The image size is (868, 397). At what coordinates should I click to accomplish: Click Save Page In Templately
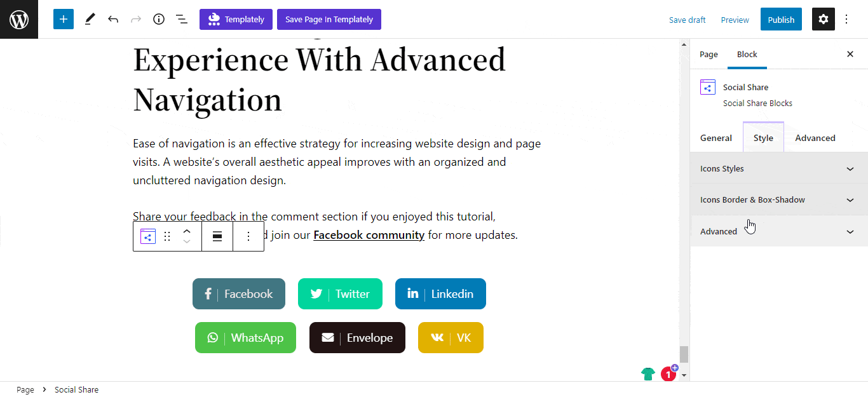[329, 19]
